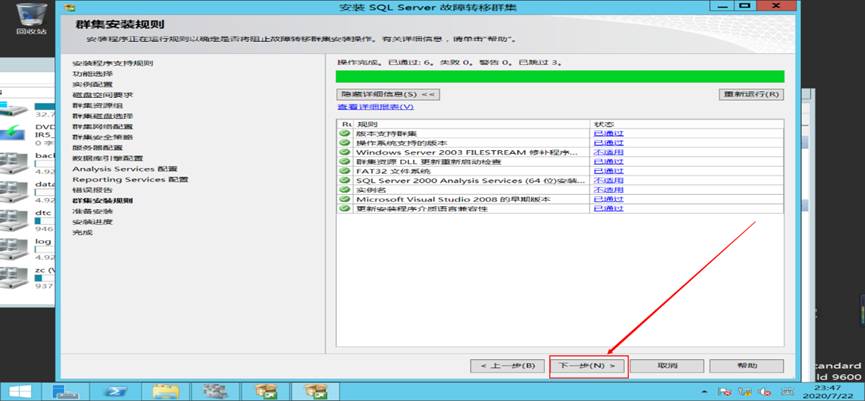Click the network icon in the system tray
Screen dimensions: 865x401
(x=745, y=392)
